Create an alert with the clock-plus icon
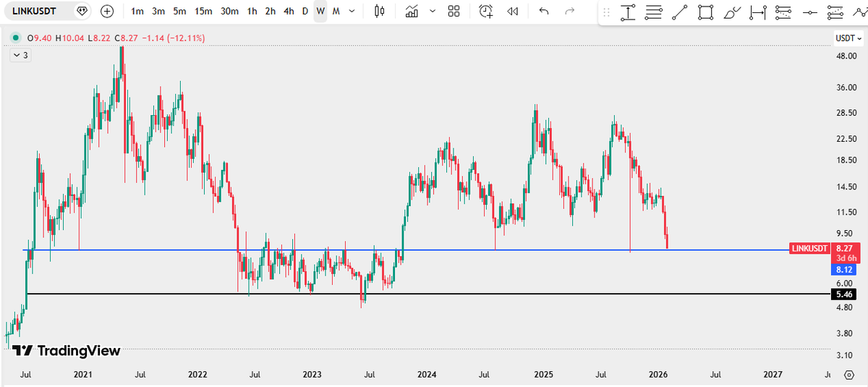 pyautogui.click(x=486, y=11)
